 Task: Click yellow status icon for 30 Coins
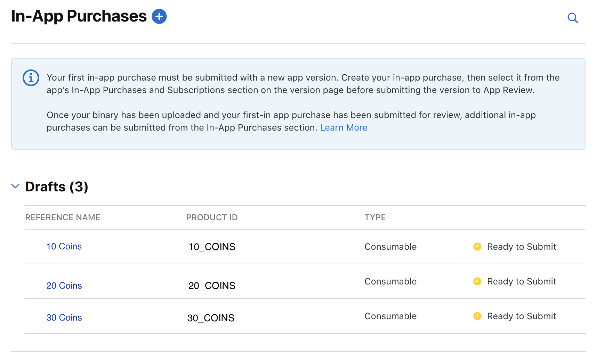point(477,316)
